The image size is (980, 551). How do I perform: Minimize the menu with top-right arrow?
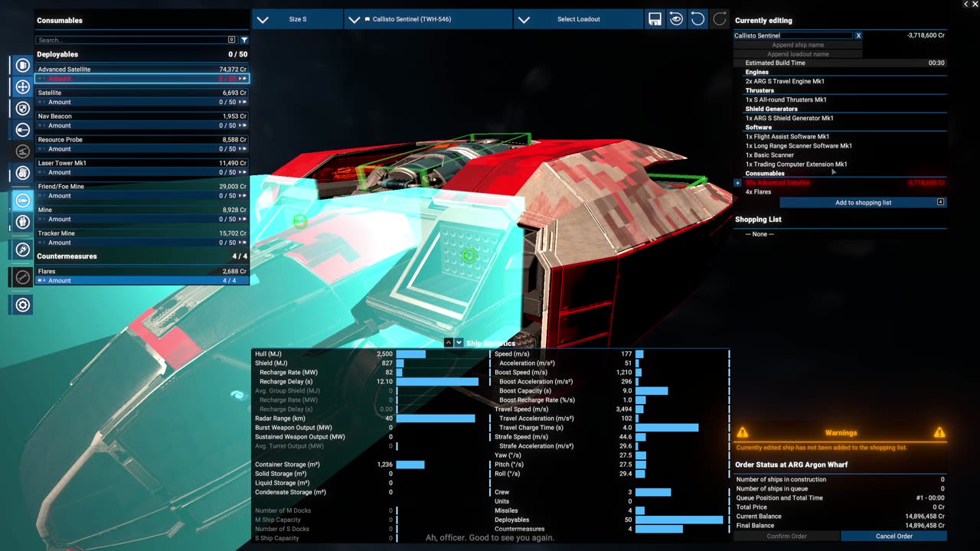(x=965, y=5)
